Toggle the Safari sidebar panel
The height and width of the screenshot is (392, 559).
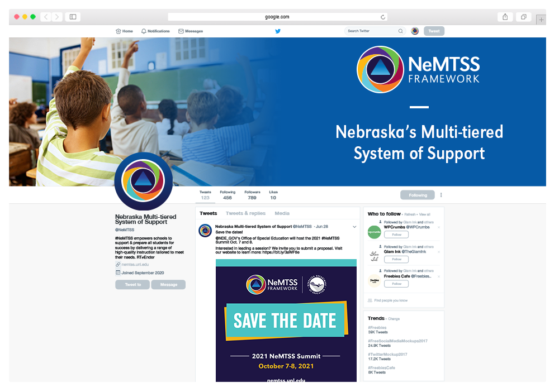73,17
